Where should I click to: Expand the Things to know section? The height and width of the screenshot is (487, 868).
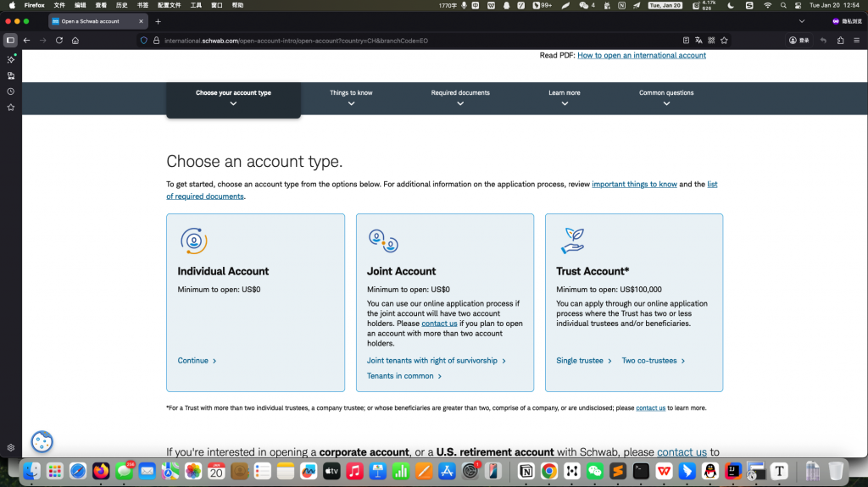[x=351, y=98]
